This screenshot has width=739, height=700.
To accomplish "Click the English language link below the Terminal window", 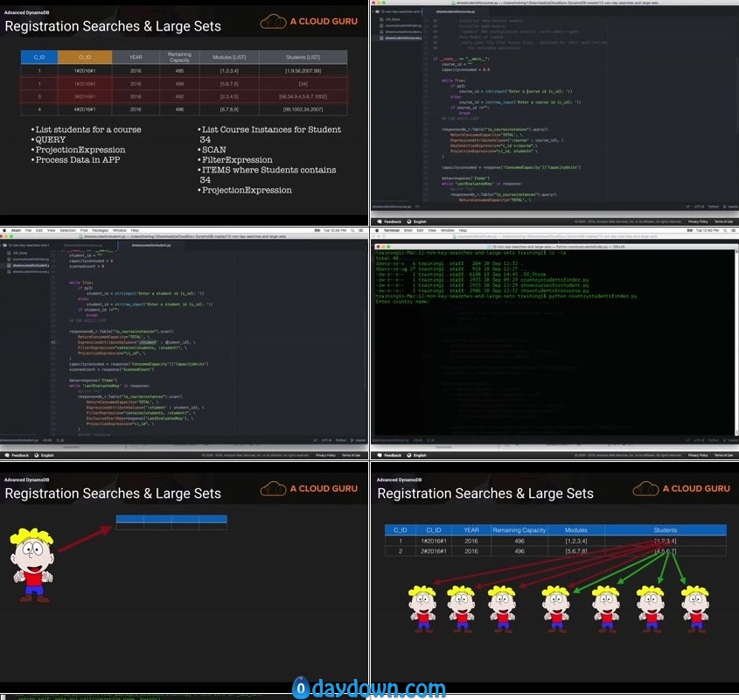I will coord(420,455).
